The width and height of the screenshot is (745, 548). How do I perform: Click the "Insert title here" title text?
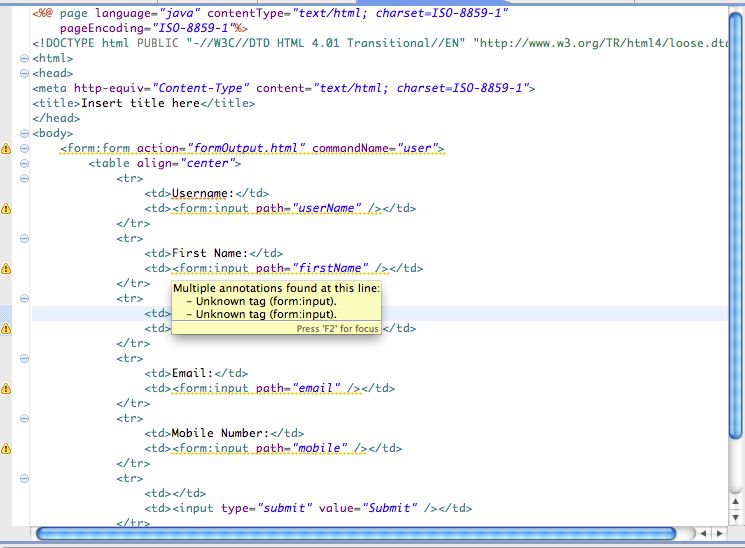(140, 103)
